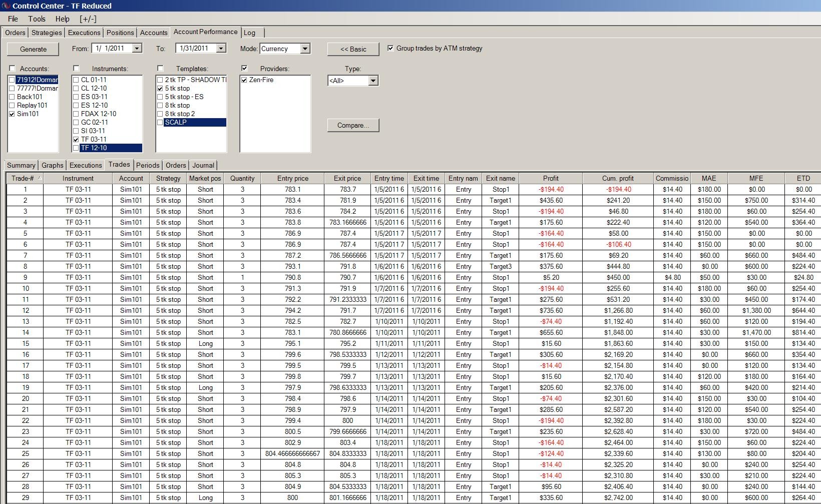
Task: Check the FDAX 12-10 instrument
Action: point(76,114)
